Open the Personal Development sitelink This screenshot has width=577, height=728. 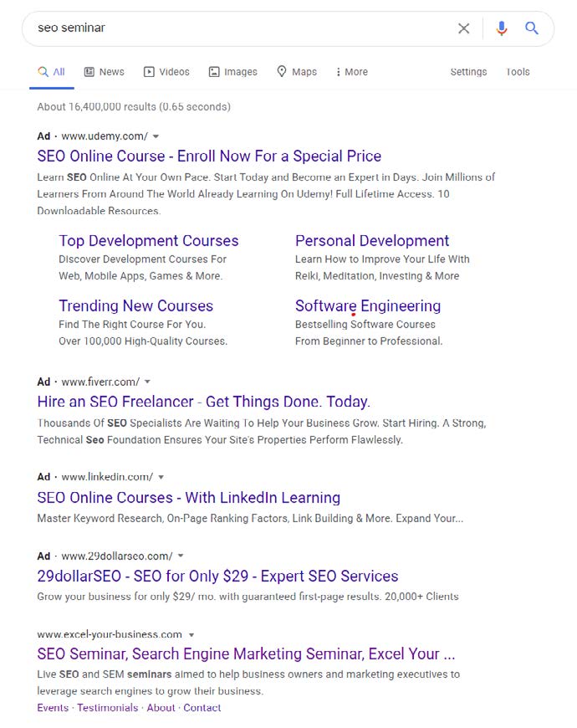372,240
